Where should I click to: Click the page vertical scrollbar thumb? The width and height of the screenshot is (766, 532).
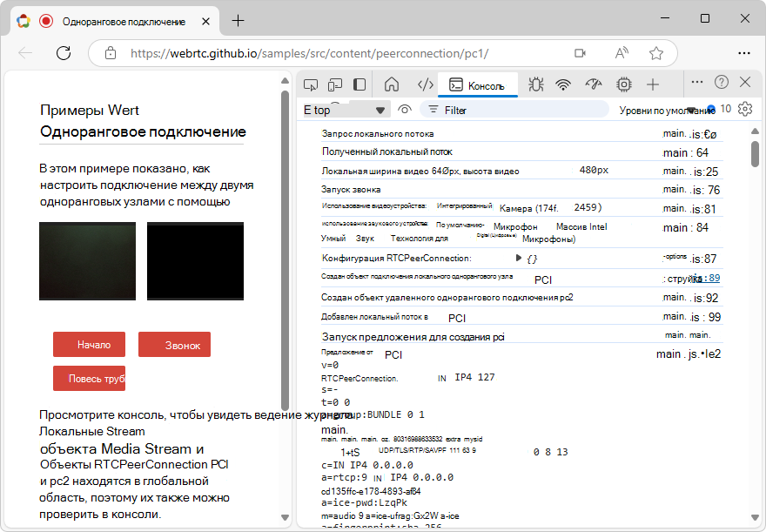pos(286,250)
